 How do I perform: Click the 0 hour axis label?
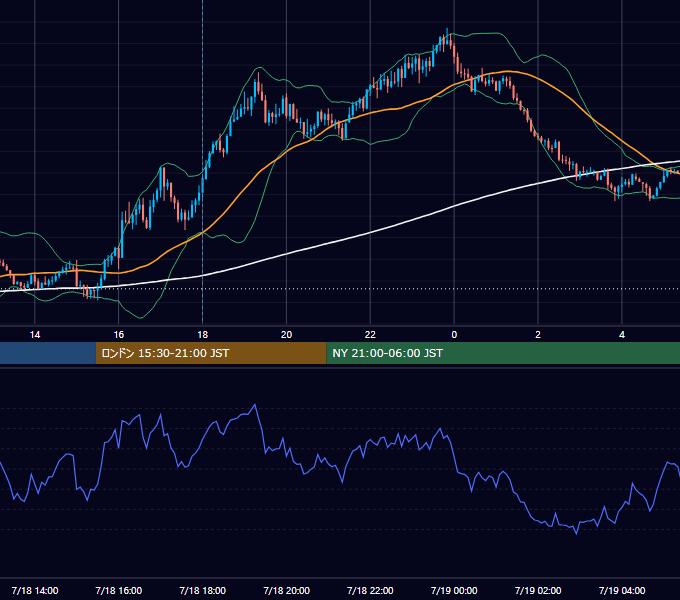(x=454, y=335)
